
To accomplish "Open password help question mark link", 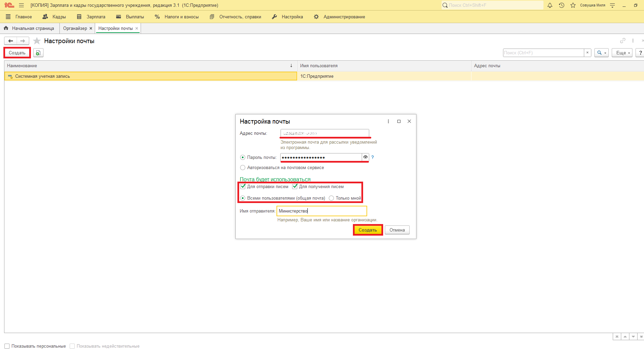I will (x=373, y=157).
